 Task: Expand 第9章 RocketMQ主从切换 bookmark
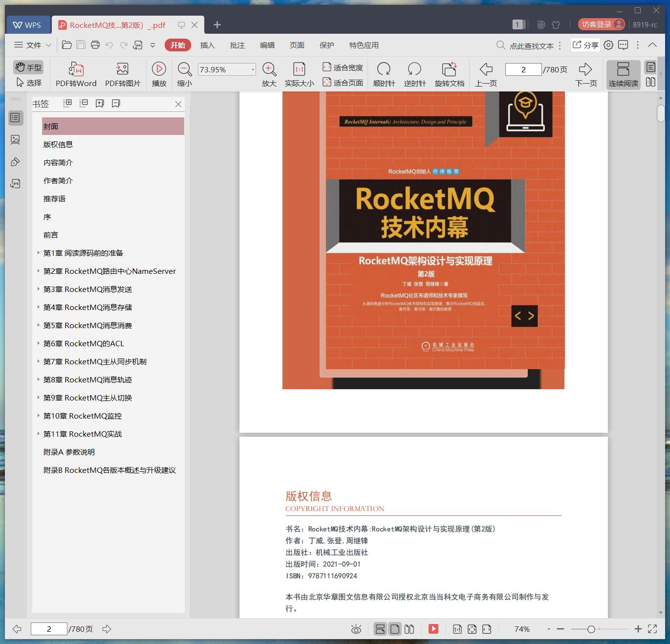38,398
